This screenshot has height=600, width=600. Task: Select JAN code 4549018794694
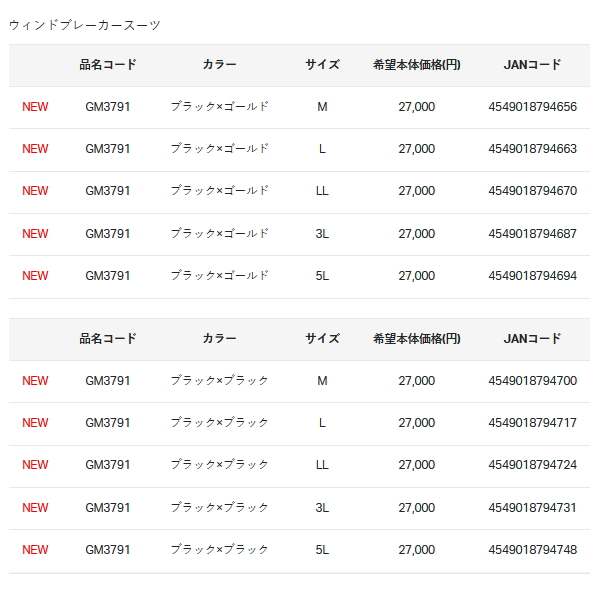coord(532,276)
